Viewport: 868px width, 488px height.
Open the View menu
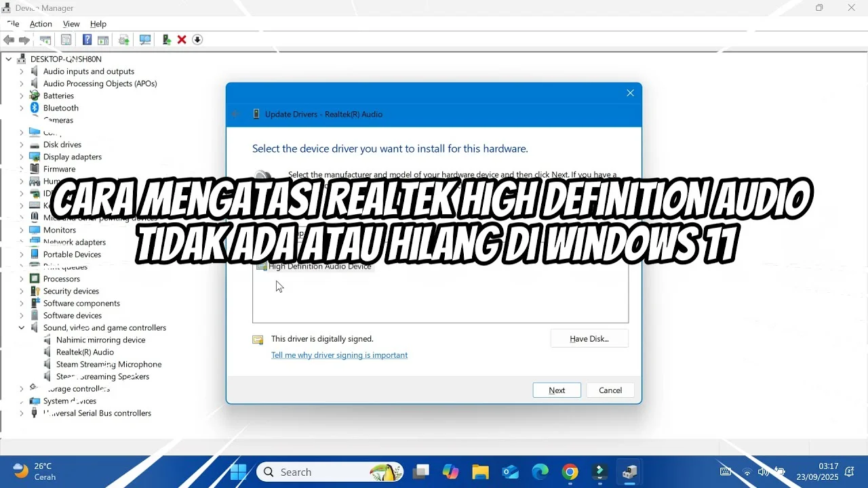click(x=71, y=24)
